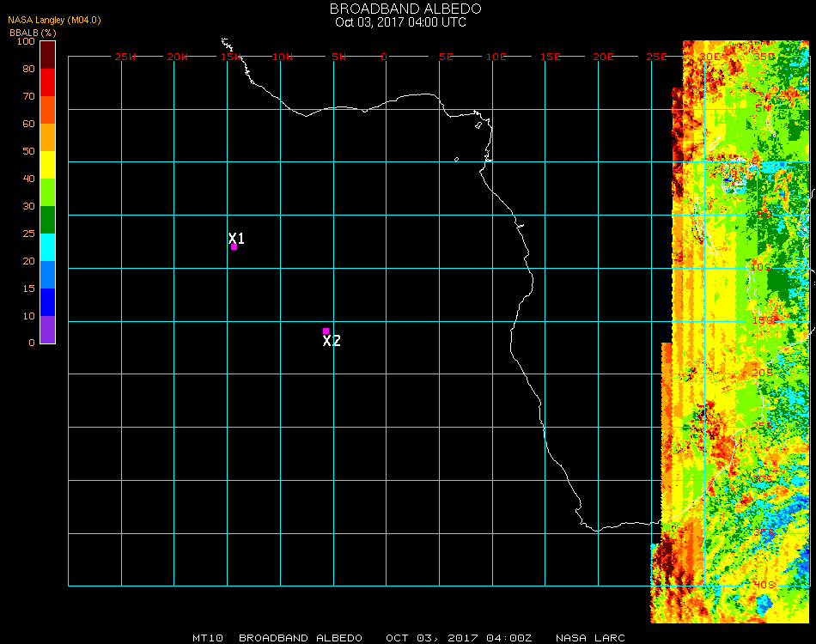Click the 10E longitude axis label
The image size is (816, 644).
pos(496,57)
